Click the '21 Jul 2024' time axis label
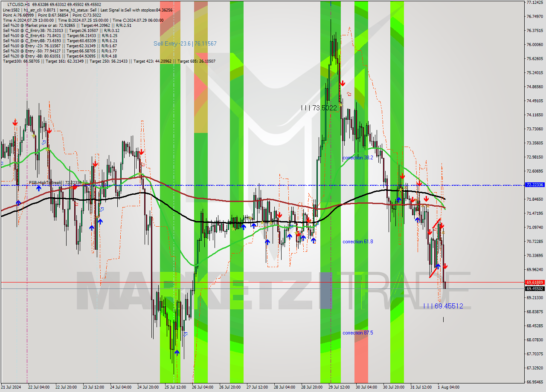Viewport: 546px width, 392px height. 12,387
